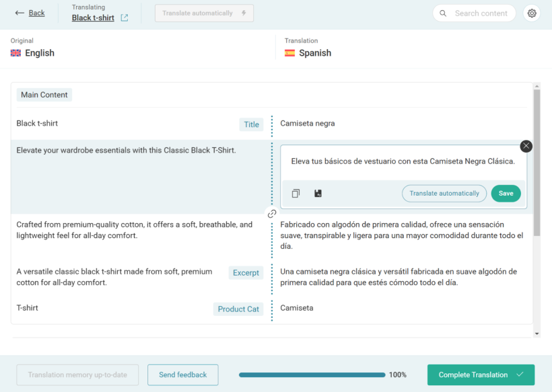Click the 'Elevate your wardrobe essentials' original text
The width and height of the screenshot is (552, 392).
[x=126, y=151]
